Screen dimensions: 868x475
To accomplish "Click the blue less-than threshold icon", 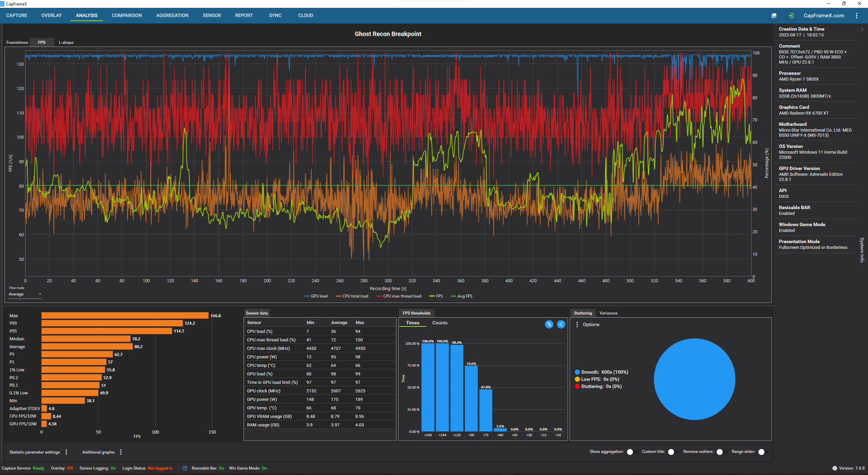I will 561,324.
